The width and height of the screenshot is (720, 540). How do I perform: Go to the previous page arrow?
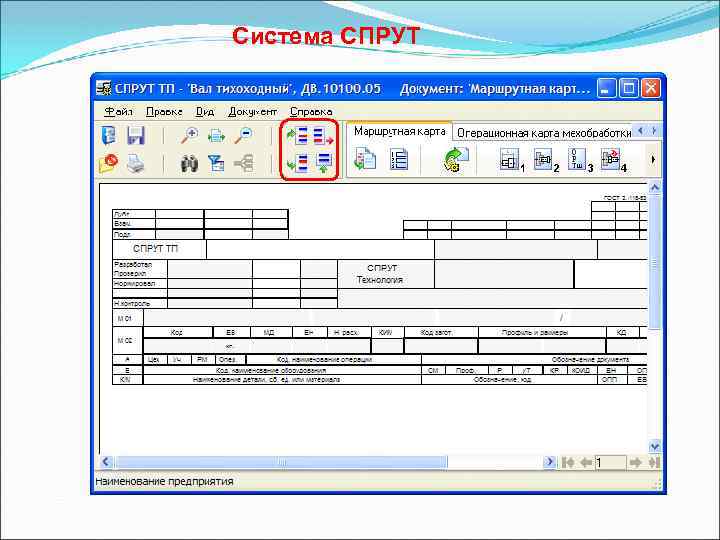[x=585, y=462]
